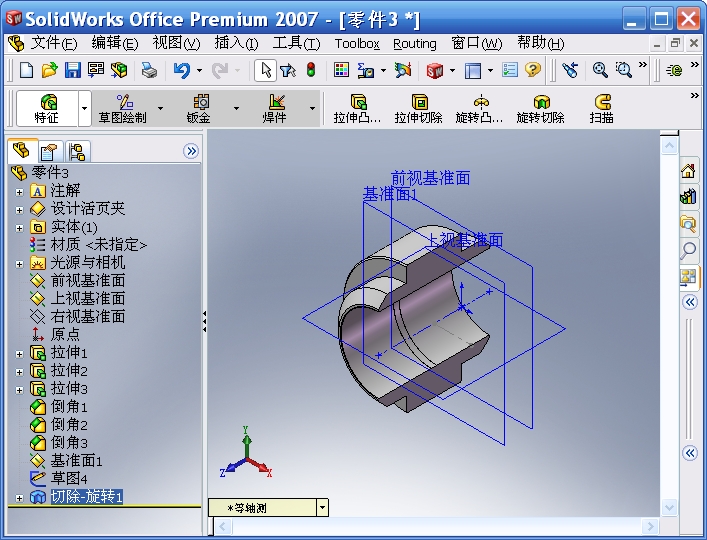Switch to the FeatureManager design tree tab

[21, 151]
